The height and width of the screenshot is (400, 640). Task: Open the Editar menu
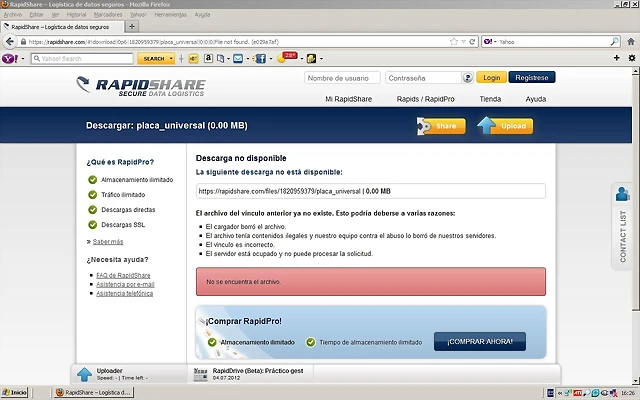coord(36,15)
